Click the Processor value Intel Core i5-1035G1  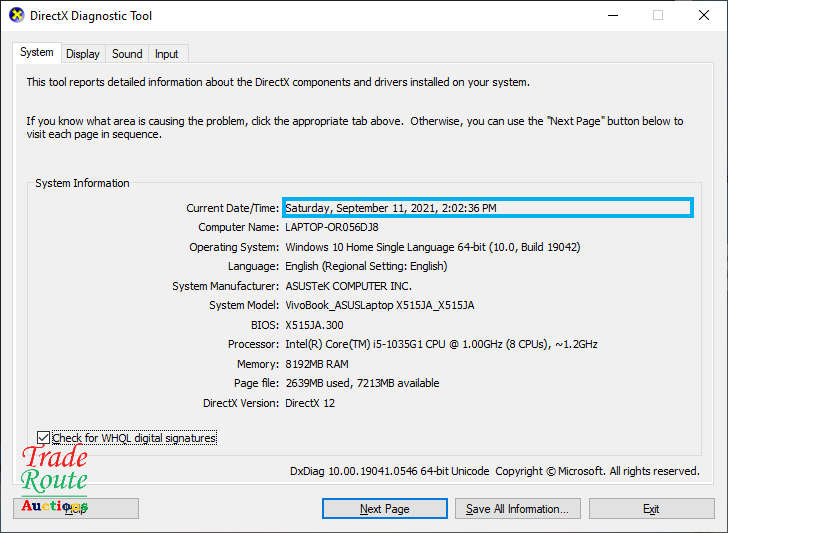[x=441, y=344]
